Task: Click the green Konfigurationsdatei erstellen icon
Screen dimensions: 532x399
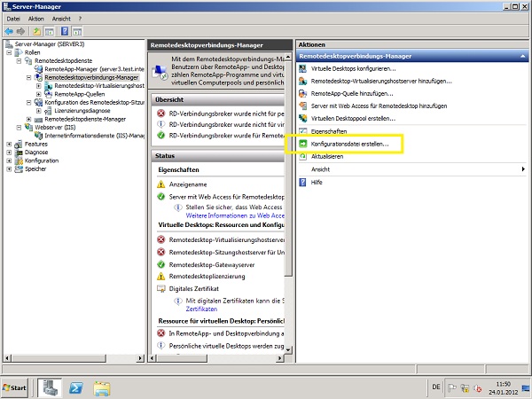Action: click(x=302, y=144)
